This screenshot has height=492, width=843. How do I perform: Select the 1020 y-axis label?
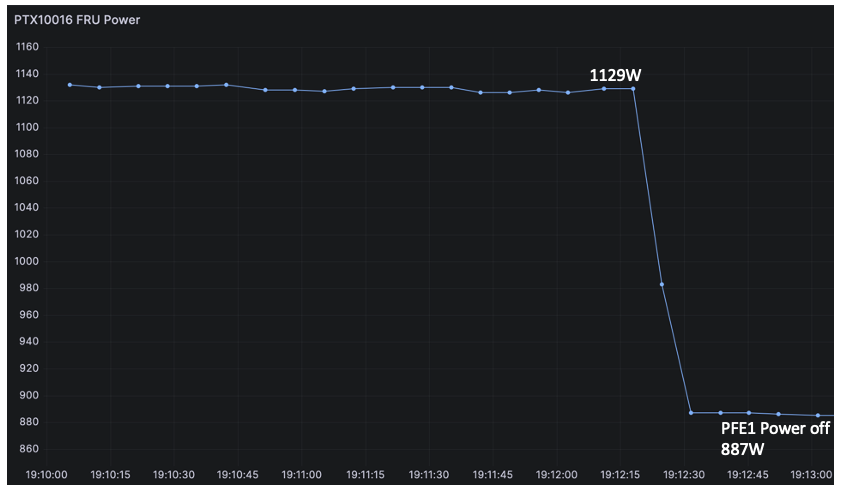[27, 234]
